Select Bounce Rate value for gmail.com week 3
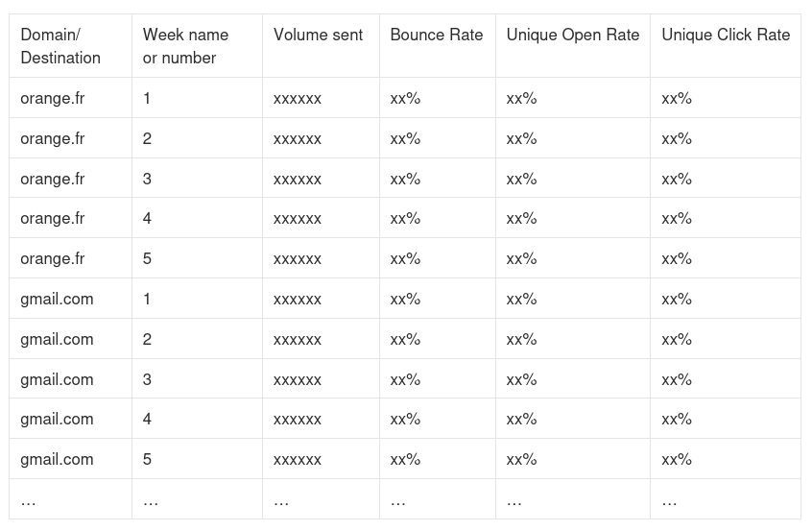The image size is (812, 531). tap(405, 379)
